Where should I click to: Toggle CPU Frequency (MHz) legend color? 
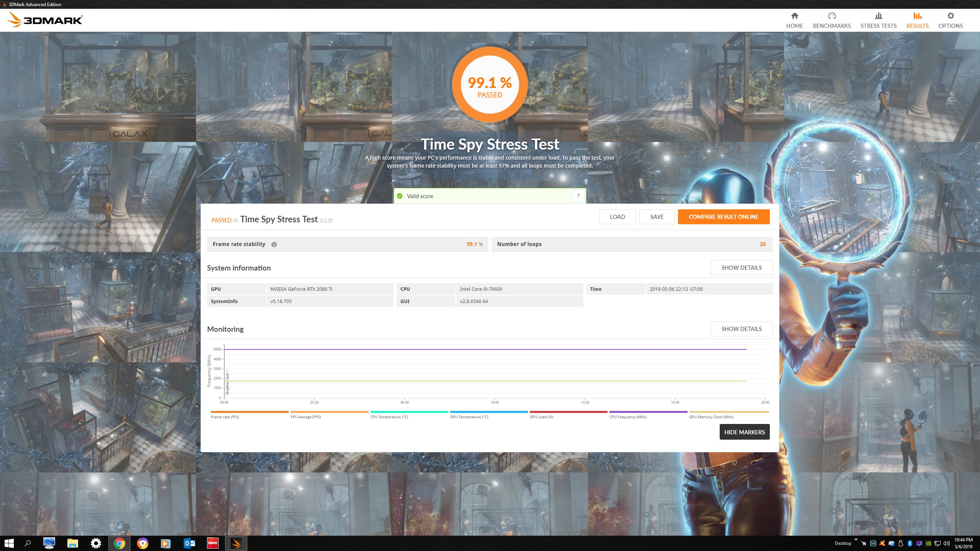click(x=648, y=412)
